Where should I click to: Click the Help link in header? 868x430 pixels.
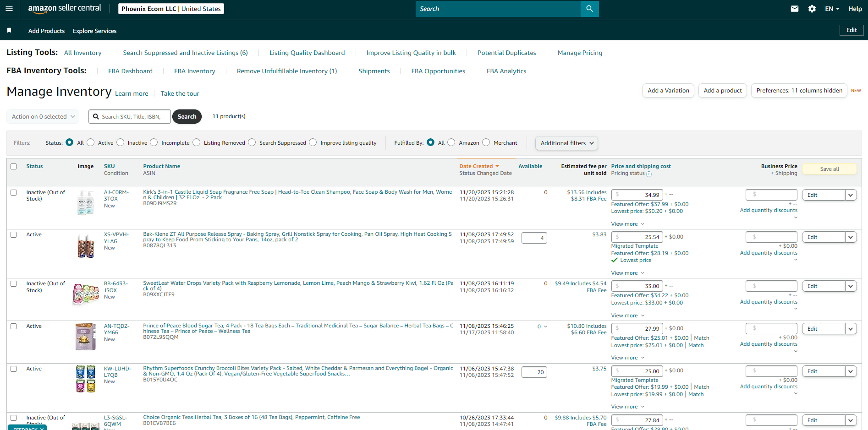point(855,9)
